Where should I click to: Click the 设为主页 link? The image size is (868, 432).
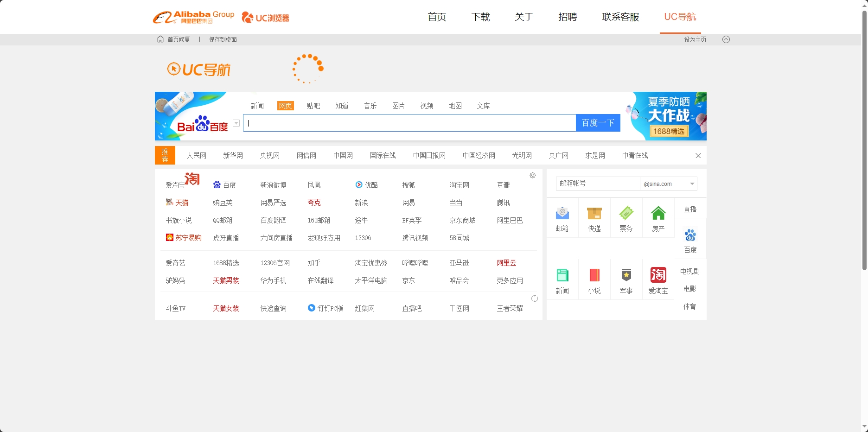(x=696, y=39)
